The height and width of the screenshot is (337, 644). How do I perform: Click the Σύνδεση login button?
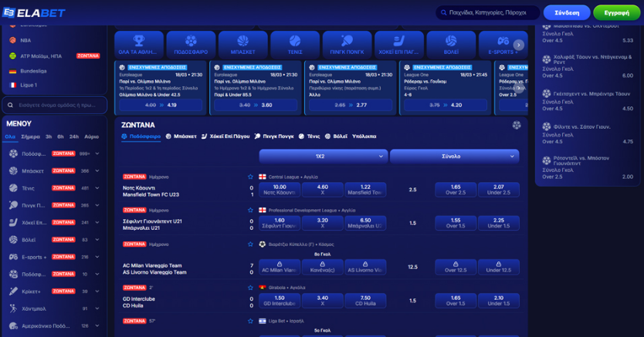[x=566, y=12]
